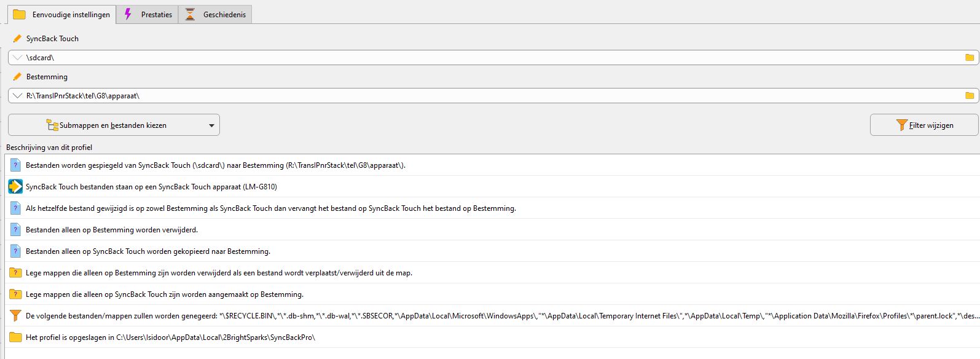Switch to the Prestaties tab

147,14
